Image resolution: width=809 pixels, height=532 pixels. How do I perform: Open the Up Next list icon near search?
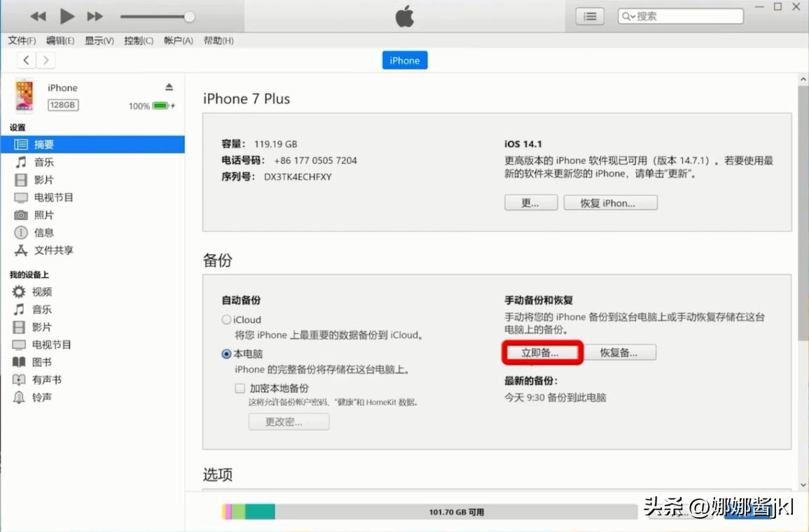coord(590,15)
